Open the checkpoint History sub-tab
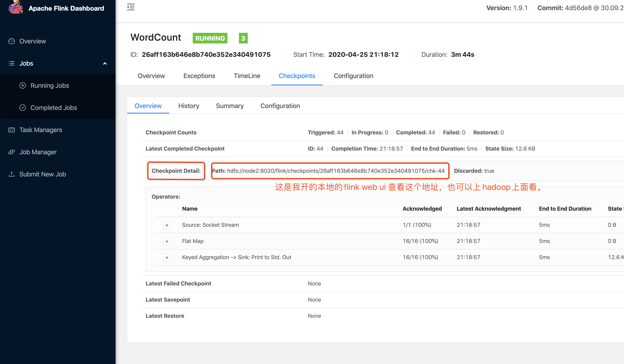Screen dimensions: 624x364 tap(189, 106)
